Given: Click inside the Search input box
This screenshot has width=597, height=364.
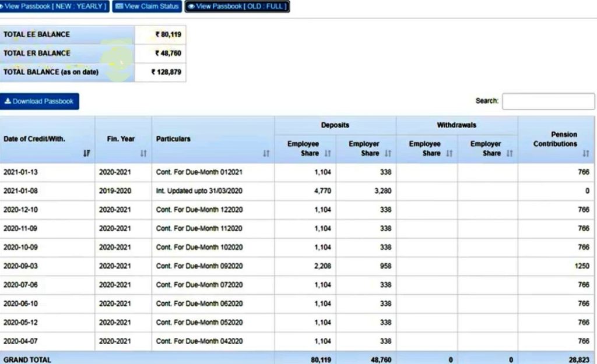Looking at the screenshot, I should click(548, 101).
